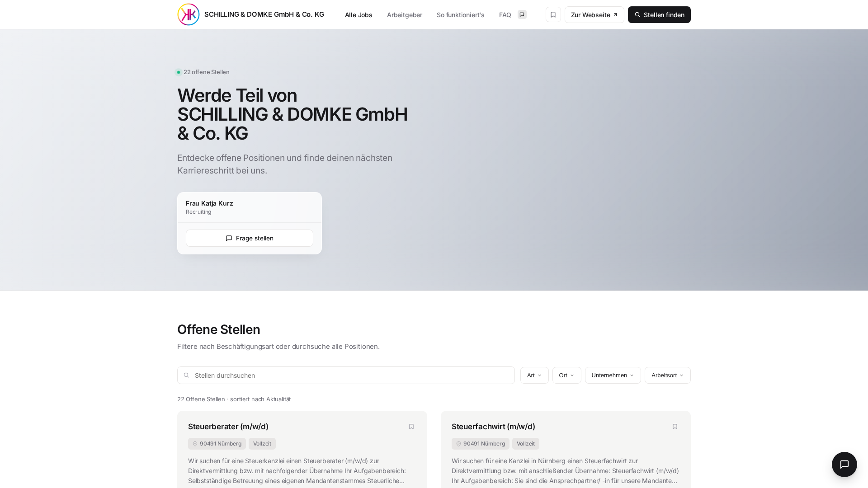
Task: Expand the Art filter dropdown
Action: tap(534, 375)
